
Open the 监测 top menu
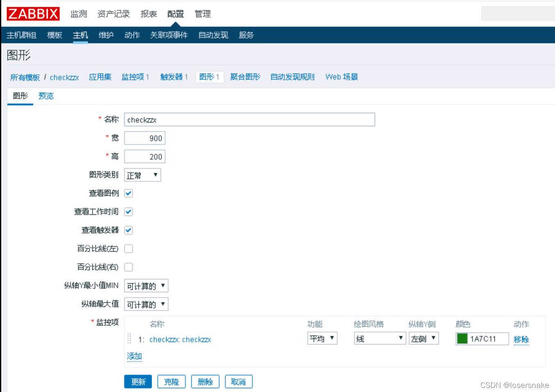click(x=79, y=14)
